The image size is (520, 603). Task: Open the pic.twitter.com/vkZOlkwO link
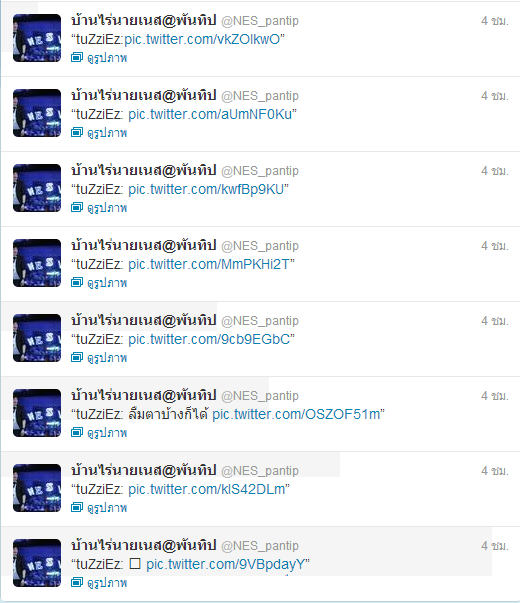(x=202, y=39)
